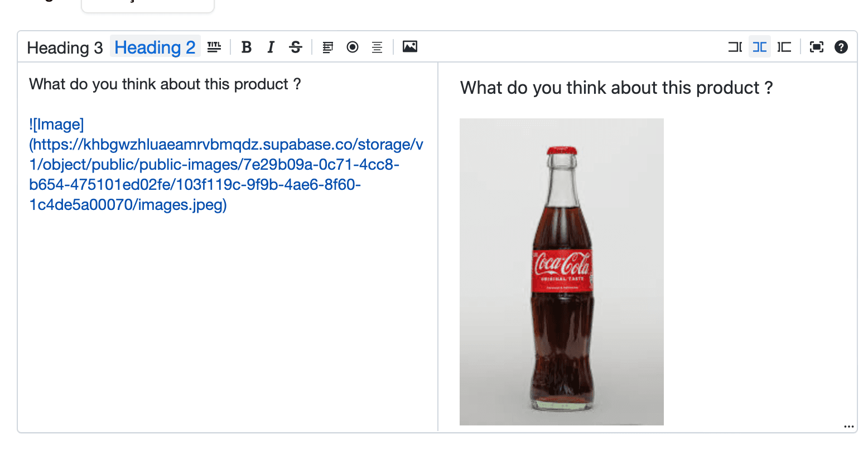Screen dimensions: 868x450
Task: Click the left-aligned paragraph icon
Action: (x=328, y=47)
